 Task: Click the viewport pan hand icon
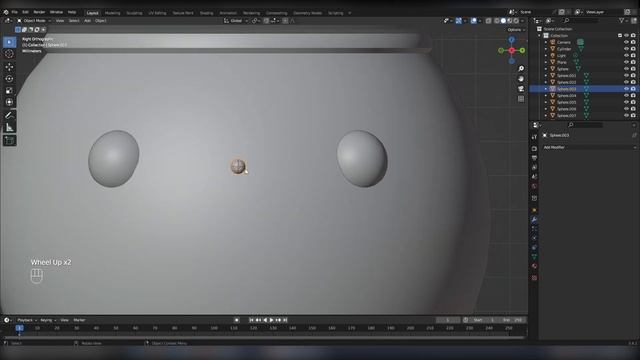point(521,79)
